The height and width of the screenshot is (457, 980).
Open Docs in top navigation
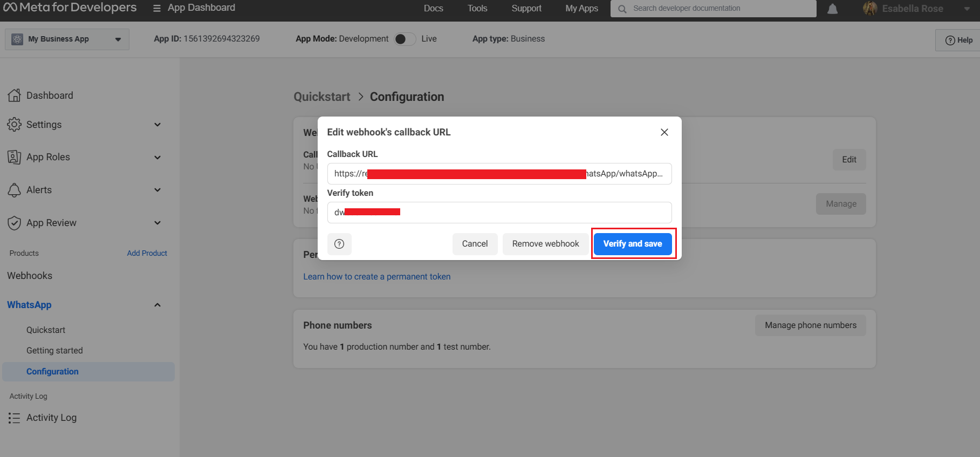(433, 8)
